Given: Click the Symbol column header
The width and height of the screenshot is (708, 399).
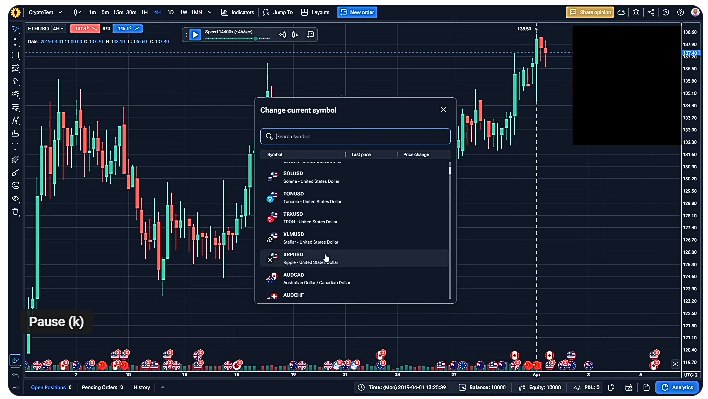Looking at the screenshot, I should 275,155.
